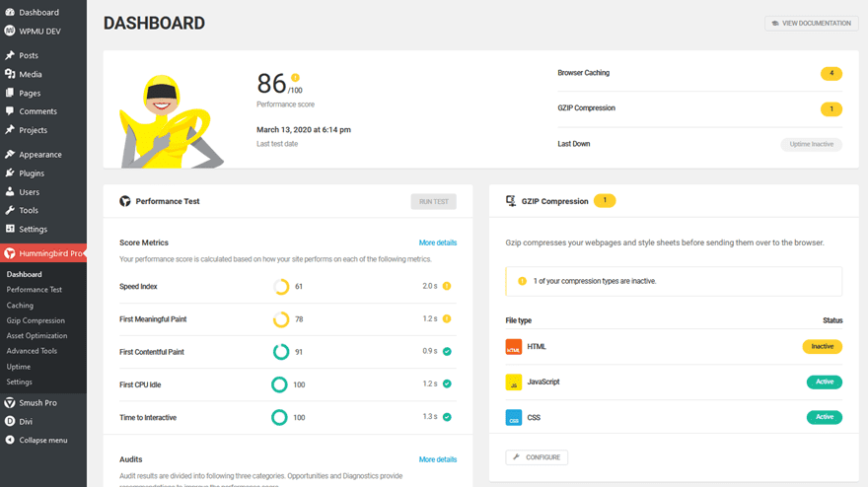This screenshot has height=487, width=868.
Task: Open the Gzip Compression submenu item
Action: tap(36, 320)
